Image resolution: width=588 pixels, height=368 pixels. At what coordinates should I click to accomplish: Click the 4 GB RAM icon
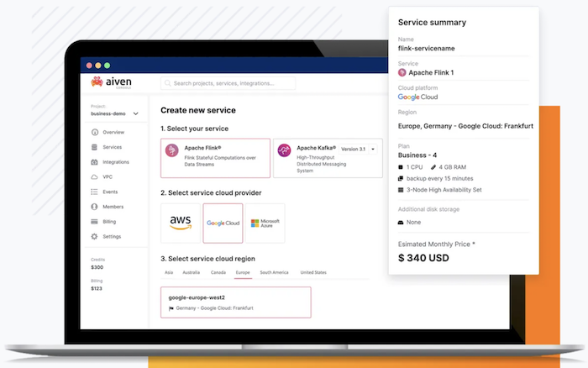click(x=433, y=167)
